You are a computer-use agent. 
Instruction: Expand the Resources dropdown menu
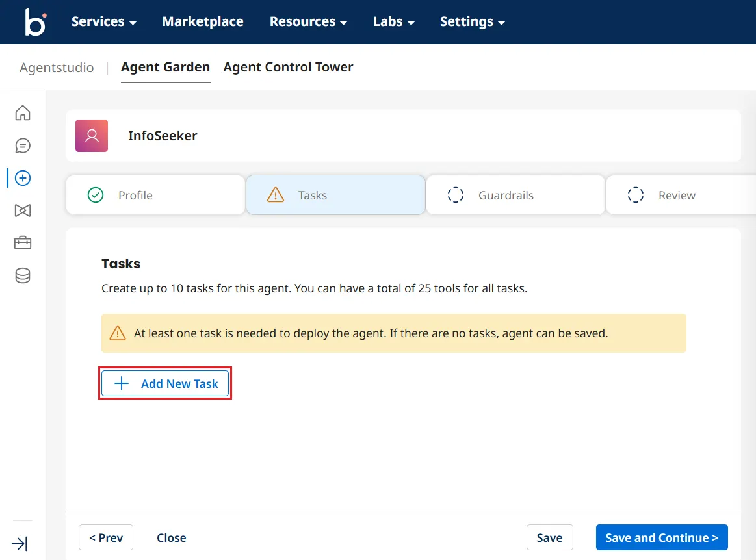(x=308, y=21)
